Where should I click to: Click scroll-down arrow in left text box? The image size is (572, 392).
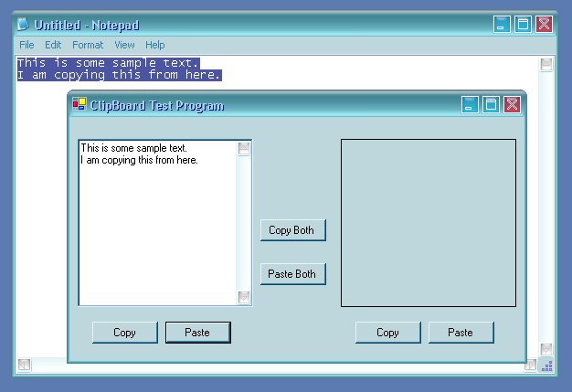[x=244, y=297]
